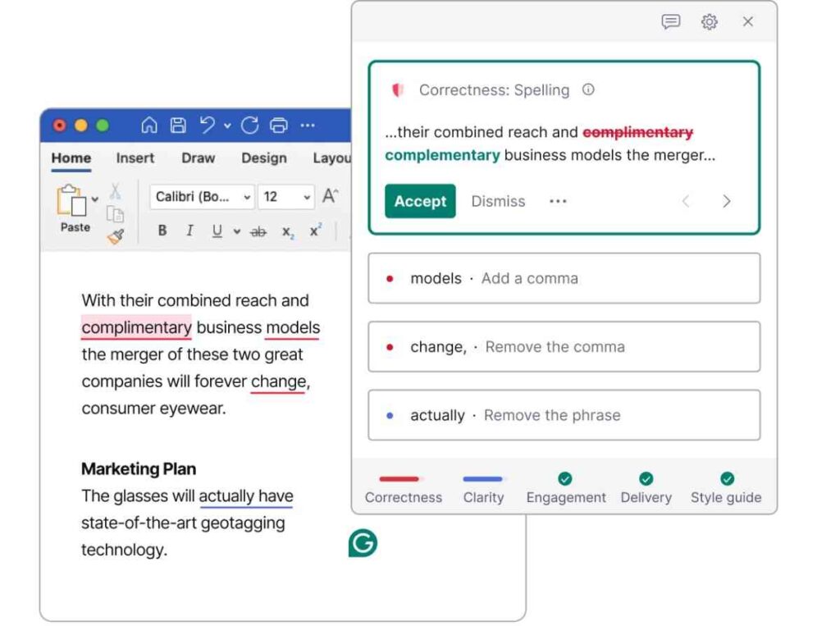Expand the Paste options arrow
The width and height of the screenshot is (840, 626).
95,199
